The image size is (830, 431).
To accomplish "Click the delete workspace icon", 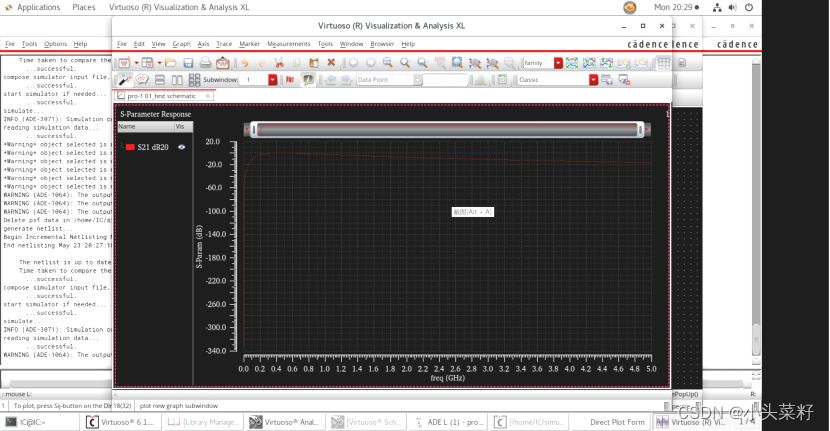I will (624, 79).
